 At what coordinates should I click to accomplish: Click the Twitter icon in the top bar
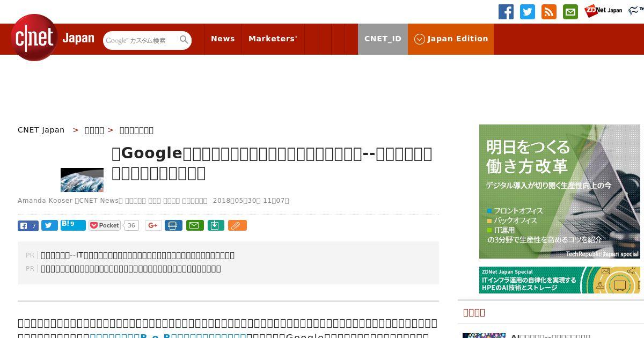click(528, 12)
